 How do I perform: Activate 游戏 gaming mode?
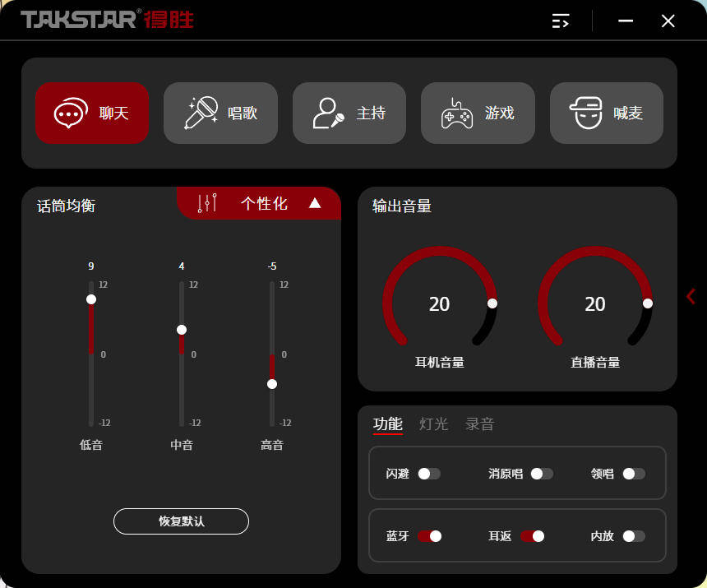point(455,113)
